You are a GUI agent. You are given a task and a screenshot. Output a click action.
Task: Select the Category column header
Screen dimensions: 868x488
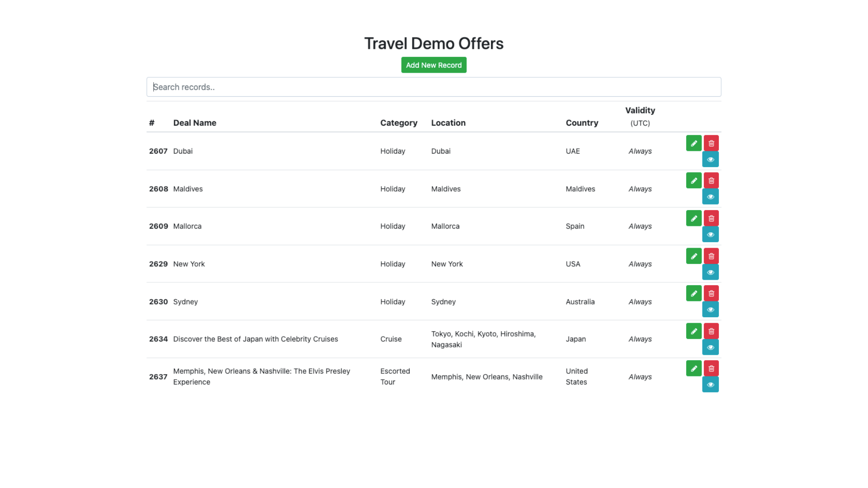pos(399,122)
